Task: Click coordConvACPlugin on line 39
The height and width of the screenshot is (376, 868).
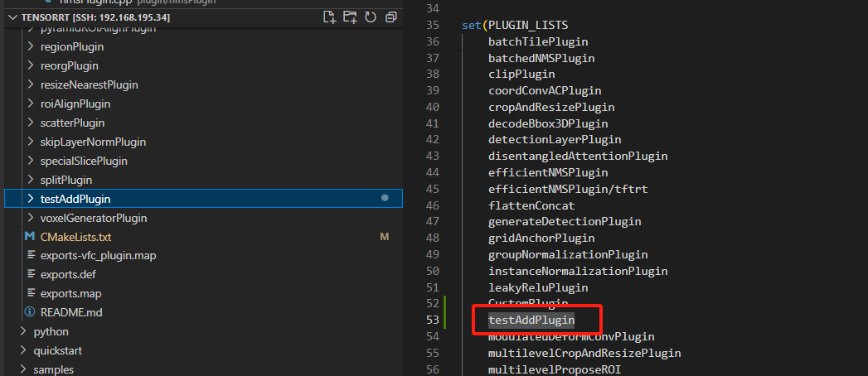Action: pos(545,90)
